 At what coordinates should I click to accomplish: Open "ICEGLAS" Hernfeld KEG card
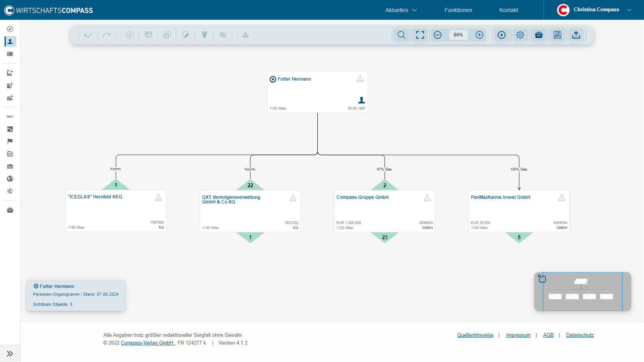point(95,197)
